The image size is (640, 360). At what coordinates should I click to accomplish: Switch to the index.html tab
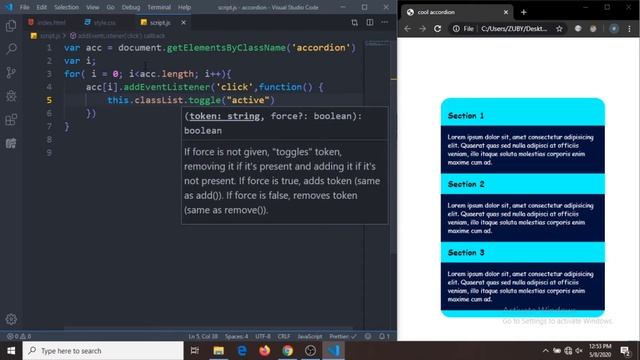[47, 22]
